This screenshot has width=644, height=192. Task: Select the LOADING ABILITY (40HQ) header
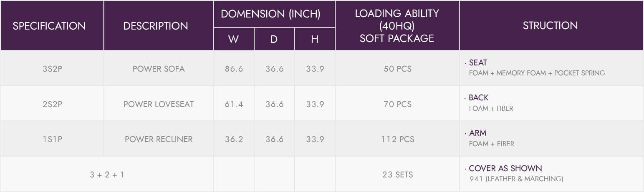(397, 26)
